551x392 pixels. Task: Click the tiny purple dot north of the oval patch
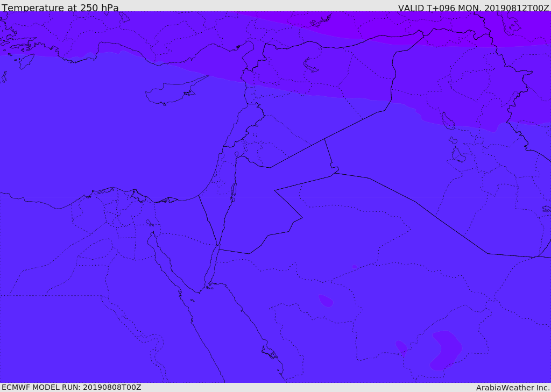tap(355, 267)
